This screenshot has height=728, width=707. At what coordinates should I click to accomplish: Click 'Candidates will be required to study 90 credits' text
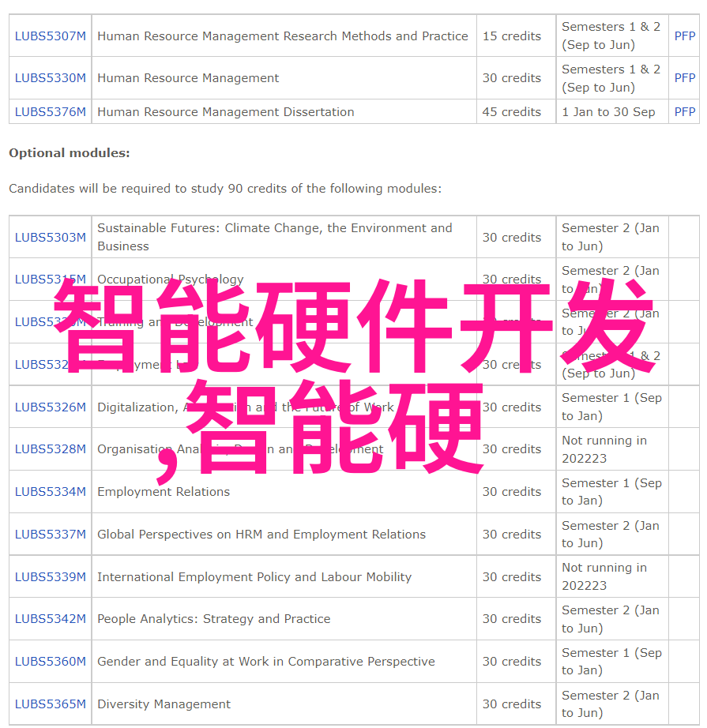[x=225, y=189]
